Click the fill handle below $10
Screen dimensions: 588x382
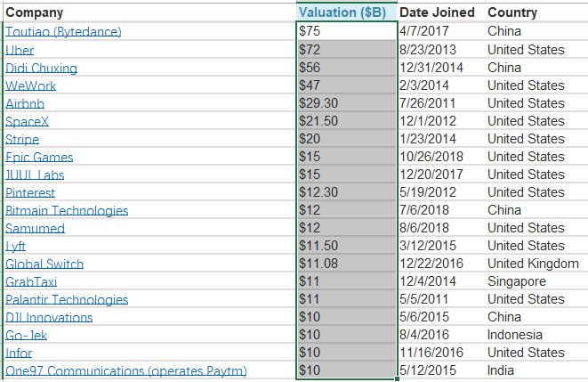[397, 378]
